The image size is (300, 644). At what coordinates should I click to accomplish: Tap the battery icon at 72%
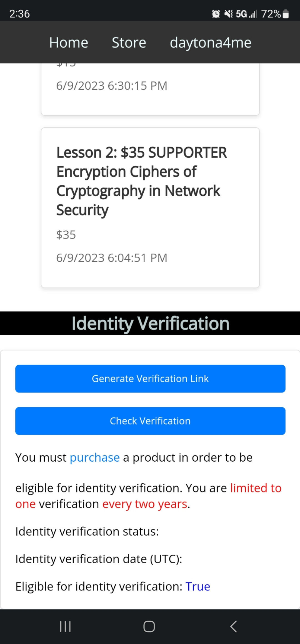click(x=286, y=14)
